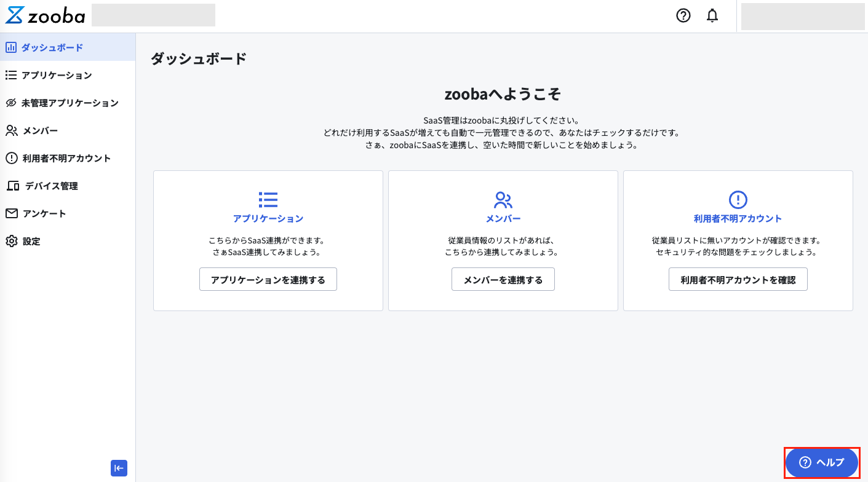Viewport: 868px width, 482px height.
Task: Click the exclamation icon beside 利用者不明アカウント in sidebar
Action: (12, 158)
